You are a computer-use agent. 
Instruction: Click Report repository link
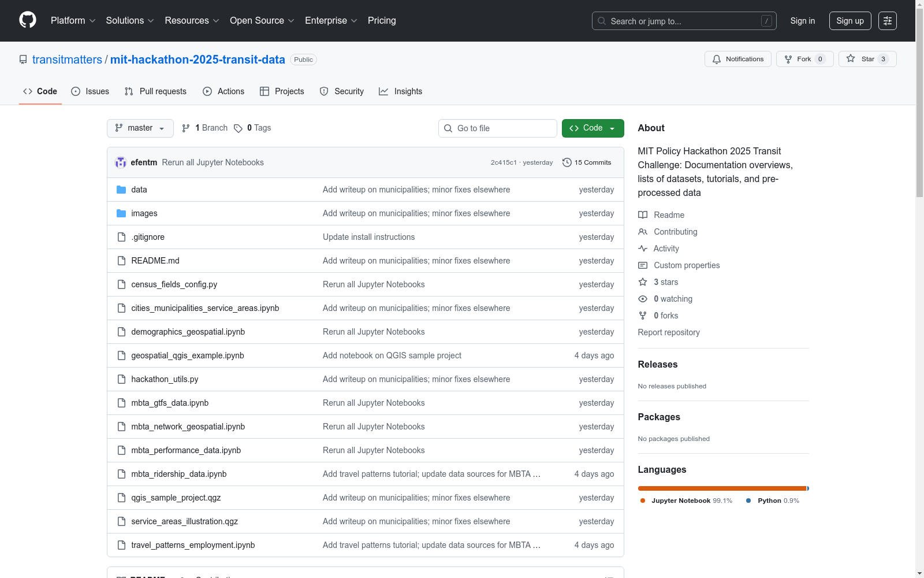(669, 332)
